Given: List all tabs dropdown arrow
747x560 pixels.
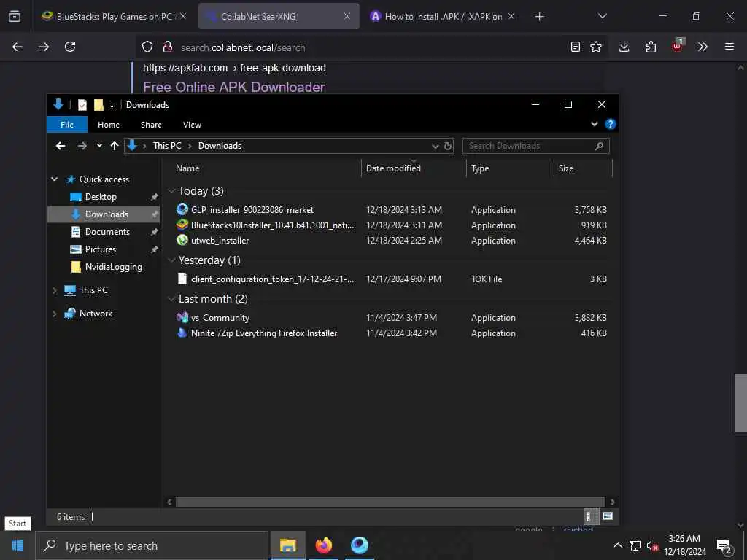Looking at the screenshot, I should click(x=602, y=16).
